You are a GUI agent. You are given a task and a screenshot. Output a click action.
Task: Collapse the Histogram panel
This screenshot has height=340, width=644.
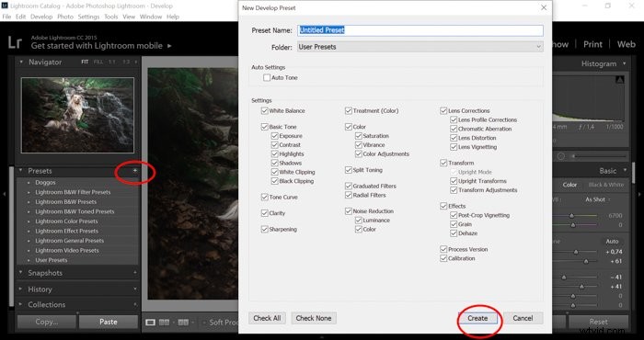(625, 63)
